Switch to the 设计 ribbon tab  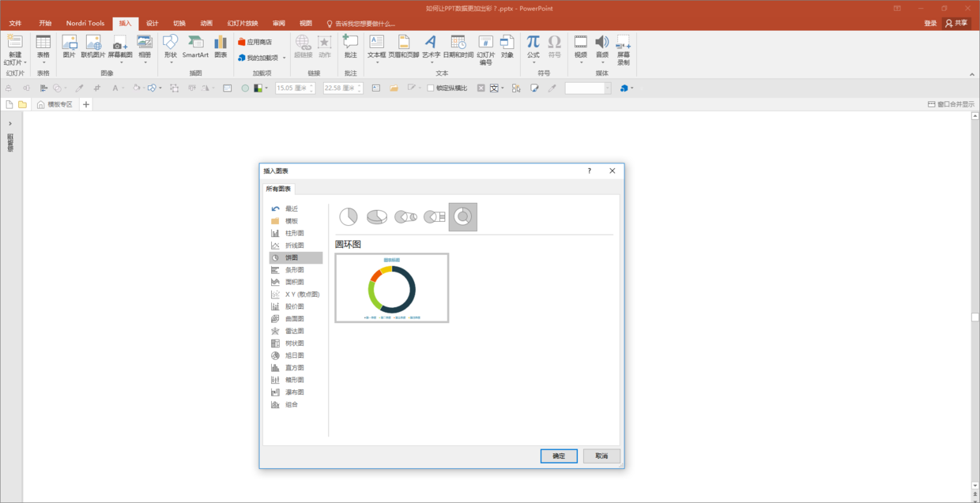click(153, 23)
